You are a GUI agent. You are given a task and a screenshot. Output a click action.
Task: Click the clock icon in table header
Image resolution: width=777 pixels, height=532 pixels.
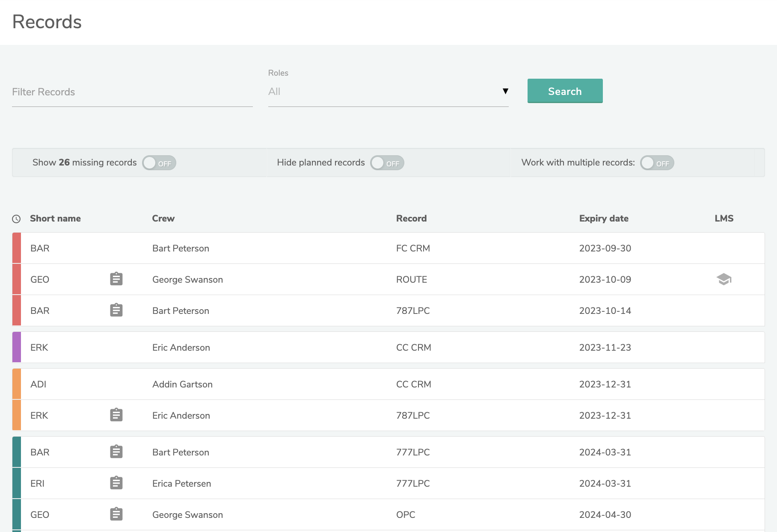[x=16, y=219]
